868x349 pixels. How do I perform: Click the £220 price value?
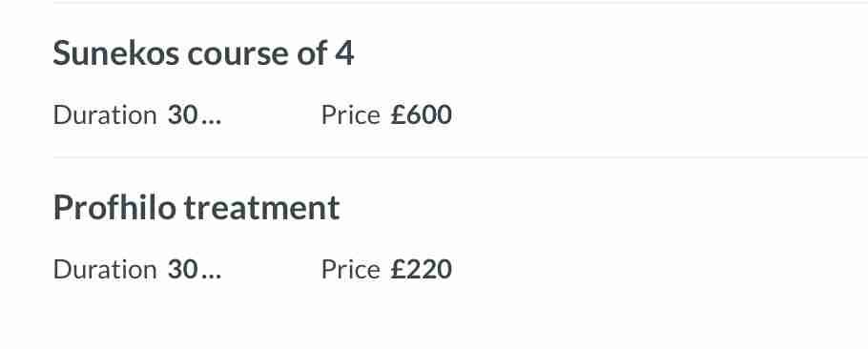click(422, 269)
